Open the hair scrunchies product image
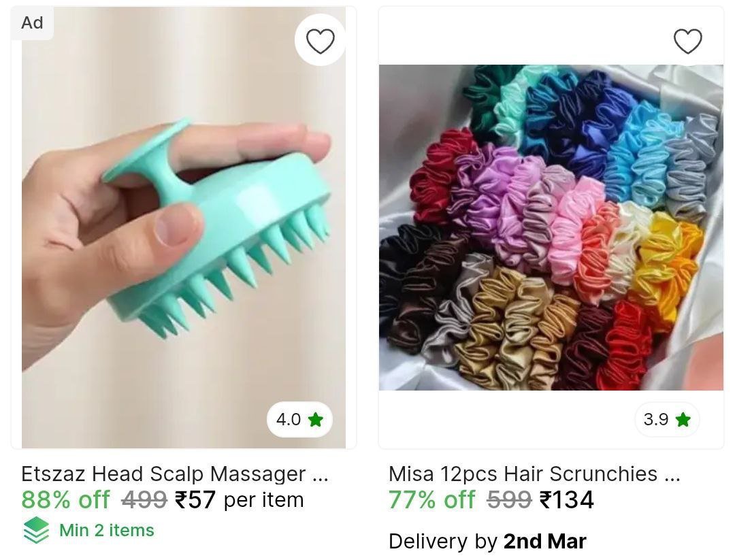735x560 pixels. pos(551,227)
